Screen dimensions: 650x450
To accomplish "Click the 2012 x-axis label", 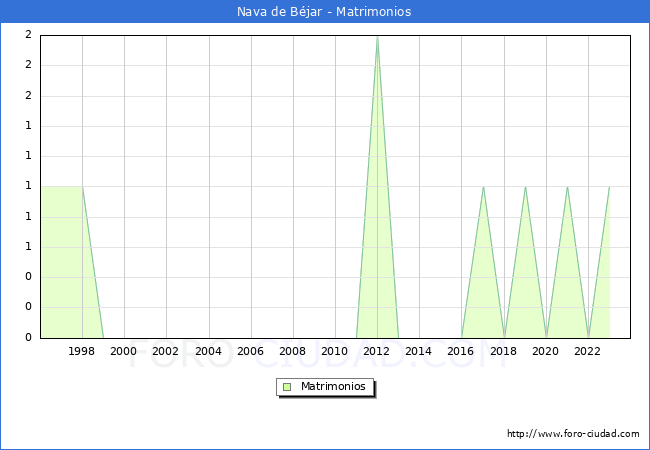I will tap(376, 351).
